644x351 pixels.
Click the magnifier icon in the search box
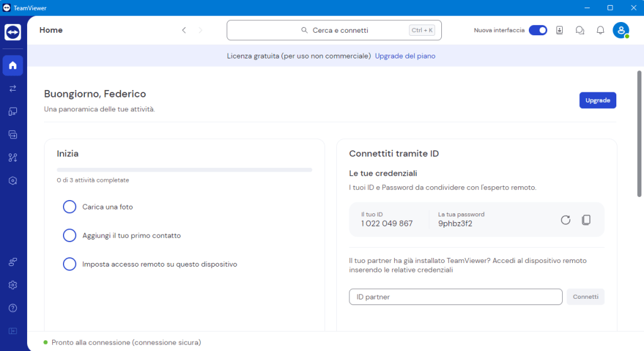click(x=304, y=30)
